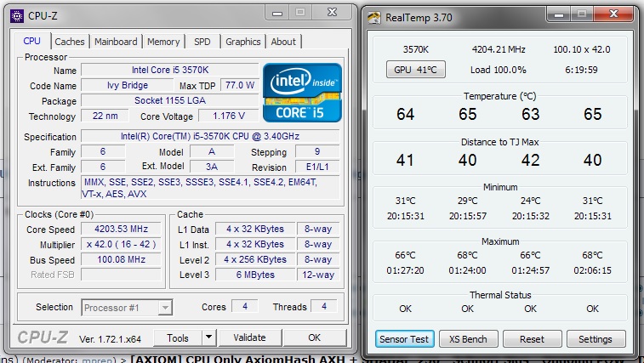Click the CPU-Z app icon in title bar

point(17,16)
